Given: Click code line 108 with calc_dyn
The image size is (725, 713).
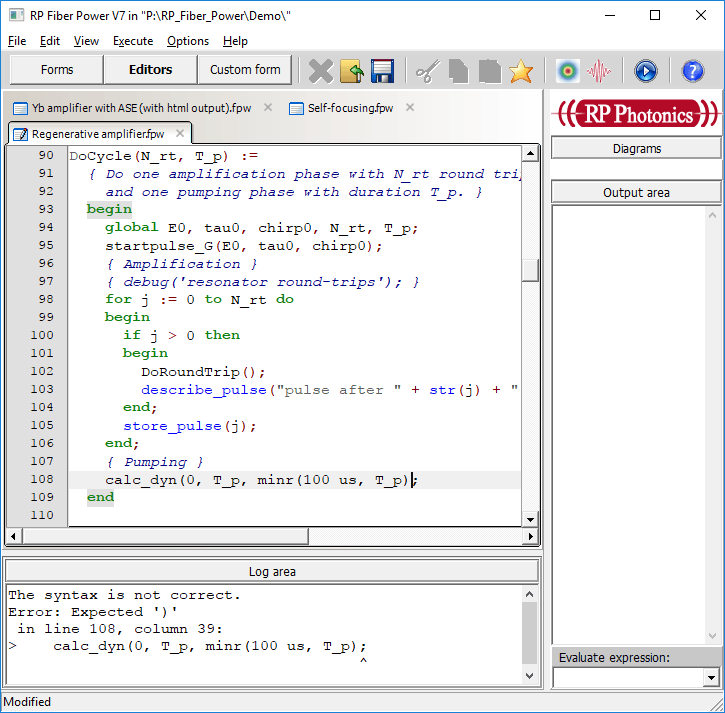Looking at the screenshot, I should pos(261,480).
